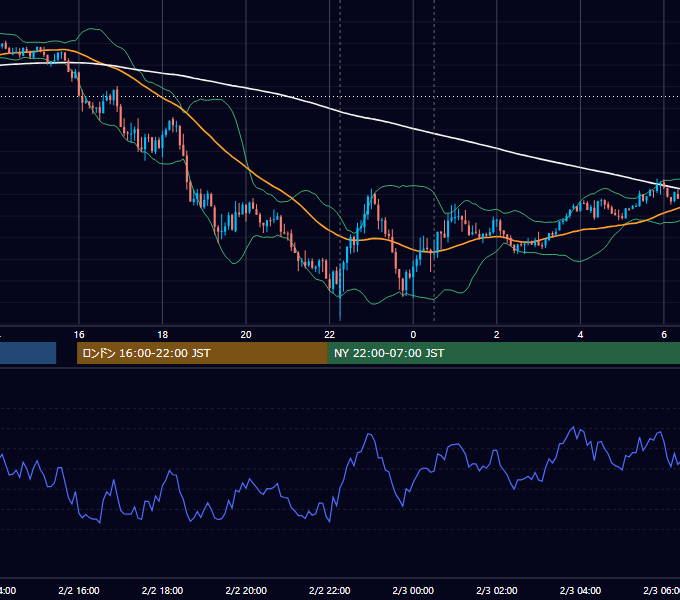Click the NY 22:00-07:00 JST session bar
This screenshot has height=600, width=680.
coord(503,353)
